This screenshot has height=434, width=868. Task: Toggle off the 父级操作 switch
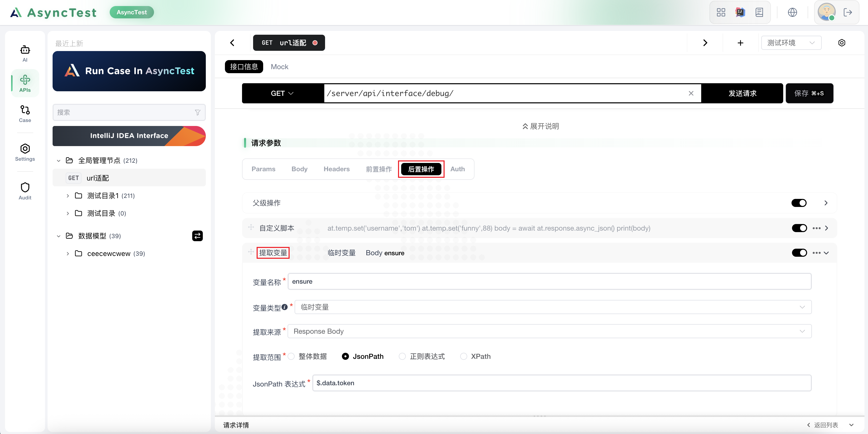(799, 203)
